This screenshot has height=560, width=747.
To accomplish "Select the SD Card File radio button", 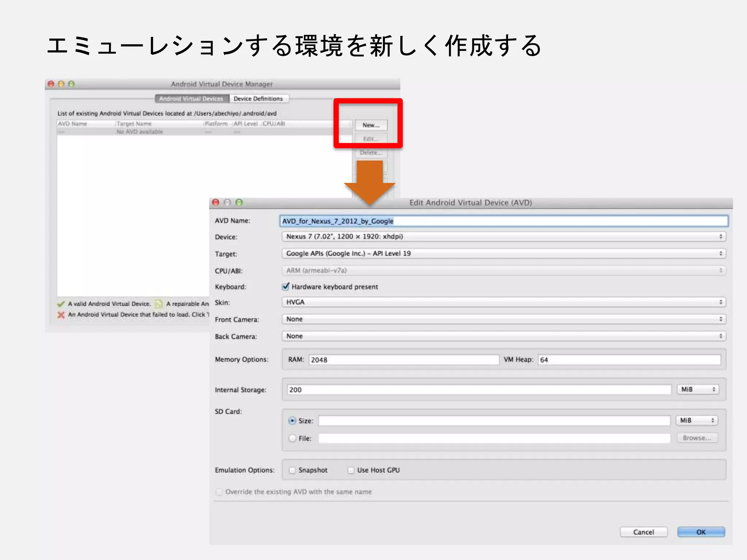I will (292, 438).
